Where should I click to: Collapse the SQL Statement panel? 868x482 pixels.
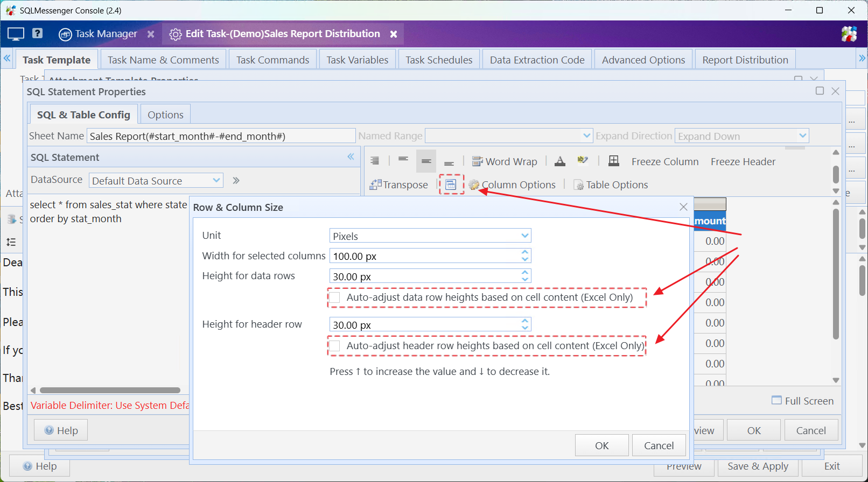(351, 157)
